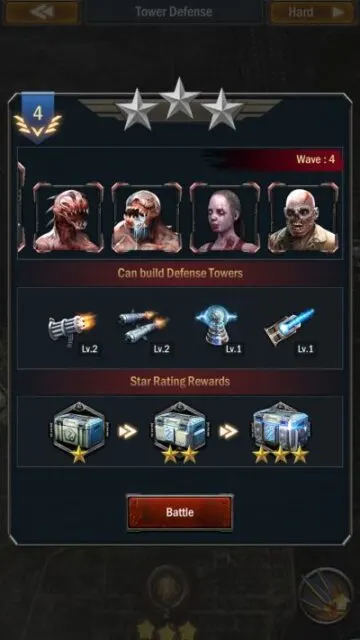Tap the Wave : 4 indicator
Screen dimensions: 360x640
point(316,159)
